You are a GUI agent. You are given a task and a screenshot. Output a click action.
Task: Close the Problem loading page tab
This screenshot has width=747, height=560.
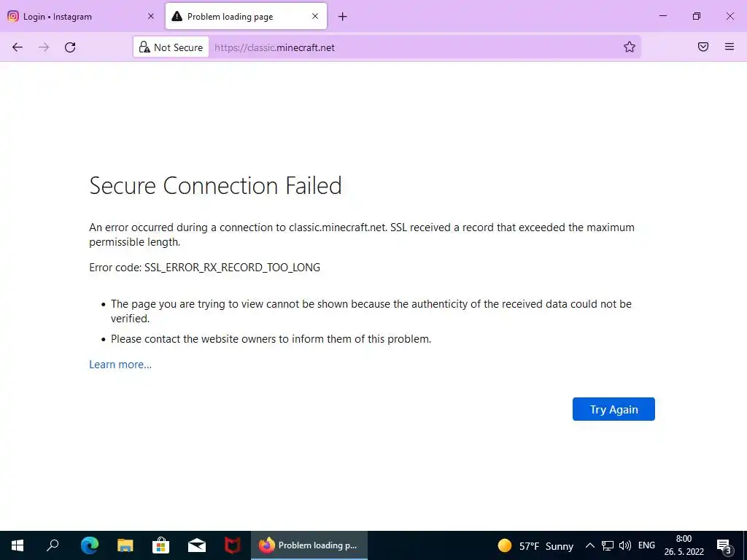315,17
